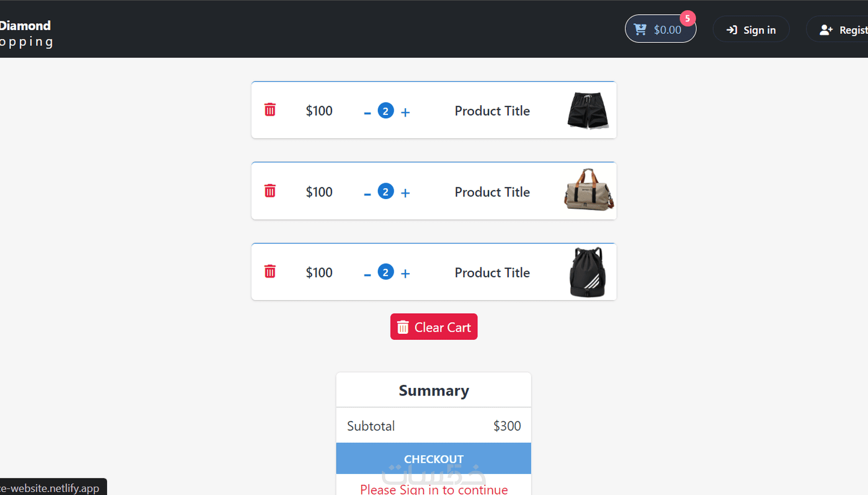
Task: Click the cart item count badge
Action: (x=688, y=18)
